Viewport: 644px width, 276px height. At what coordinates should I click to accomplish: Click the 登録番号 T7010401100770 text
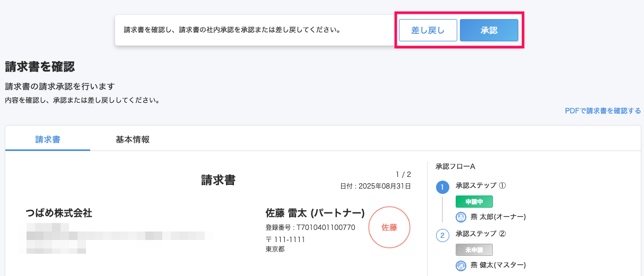[310, 227]
